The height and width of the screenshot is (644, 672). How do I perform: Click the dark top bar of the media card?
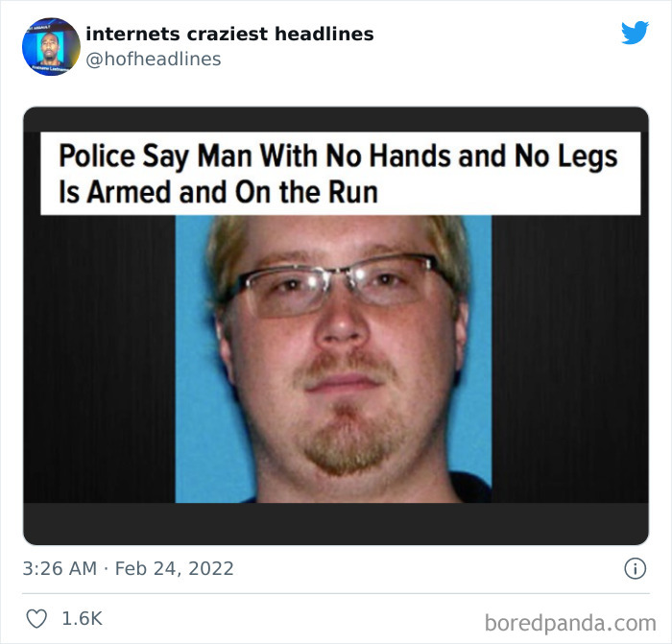[x=336, y=120]
